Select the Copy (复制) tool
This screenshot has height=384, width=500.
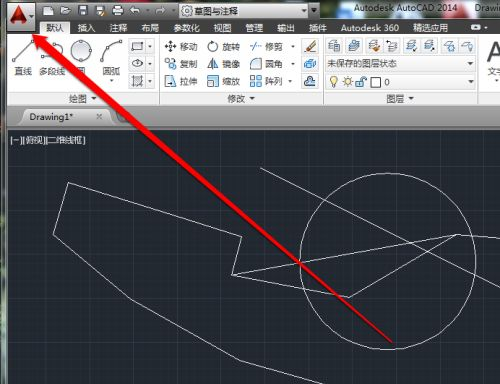(x=181, y=64)
